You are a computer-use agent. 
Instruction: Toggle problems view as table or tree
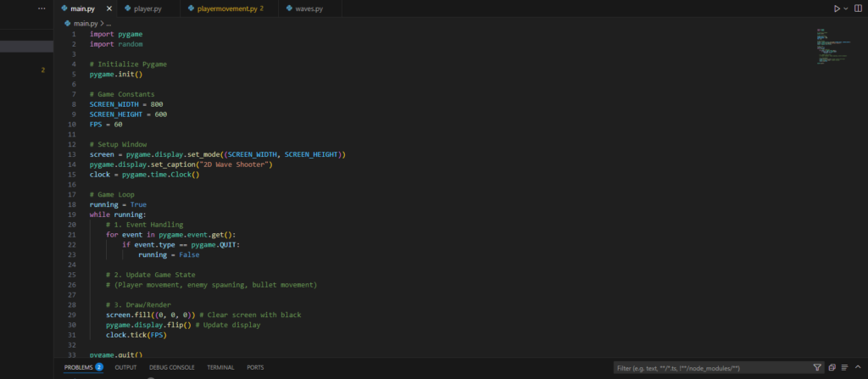pos(845,368)
